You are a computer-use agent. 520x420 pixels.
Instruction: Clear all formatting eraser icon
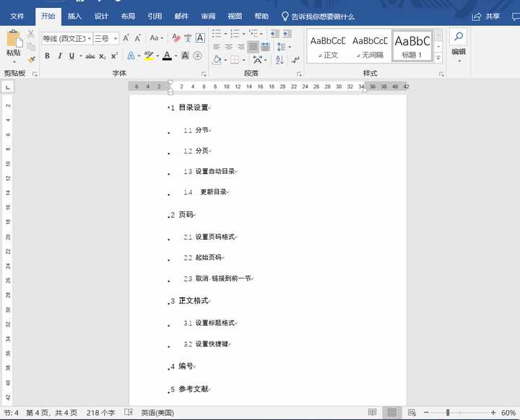[176, 38]
